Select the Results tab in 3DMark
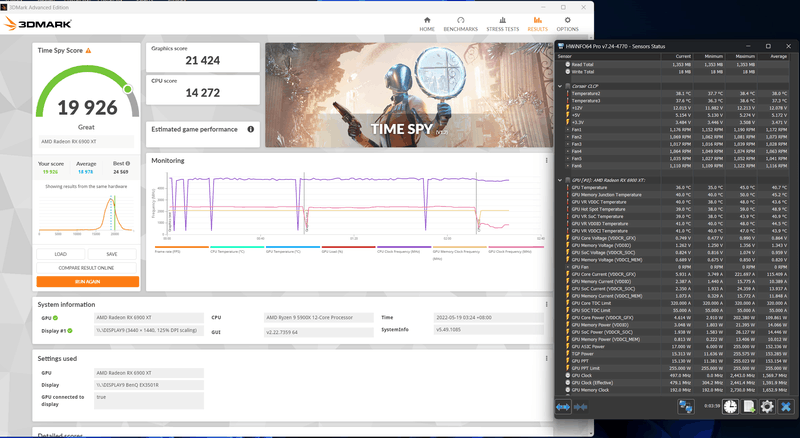Image resolution: width=800 pixels, height=438 pixels. pyautogui.click(x=537, y=24)
